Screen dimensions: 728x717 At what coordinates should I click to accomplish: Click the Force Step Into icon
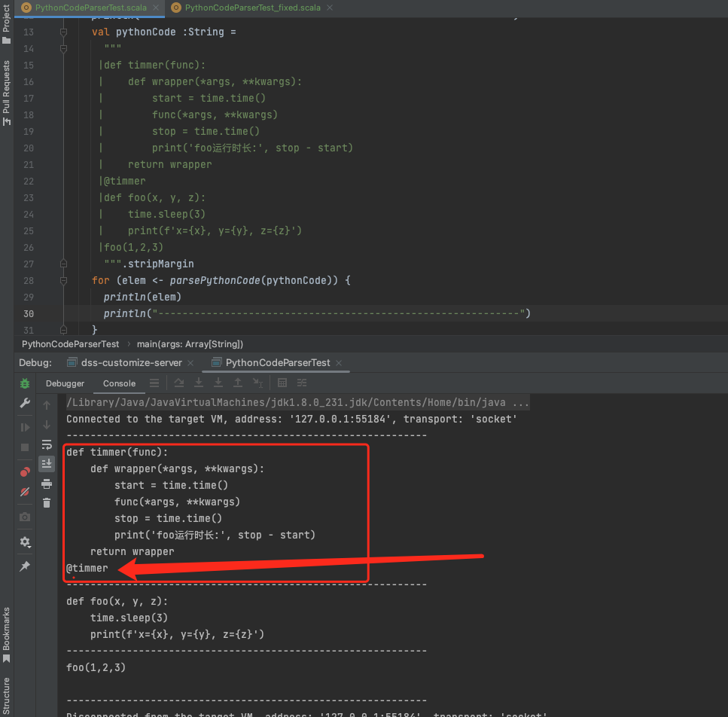tap(218, 383)
